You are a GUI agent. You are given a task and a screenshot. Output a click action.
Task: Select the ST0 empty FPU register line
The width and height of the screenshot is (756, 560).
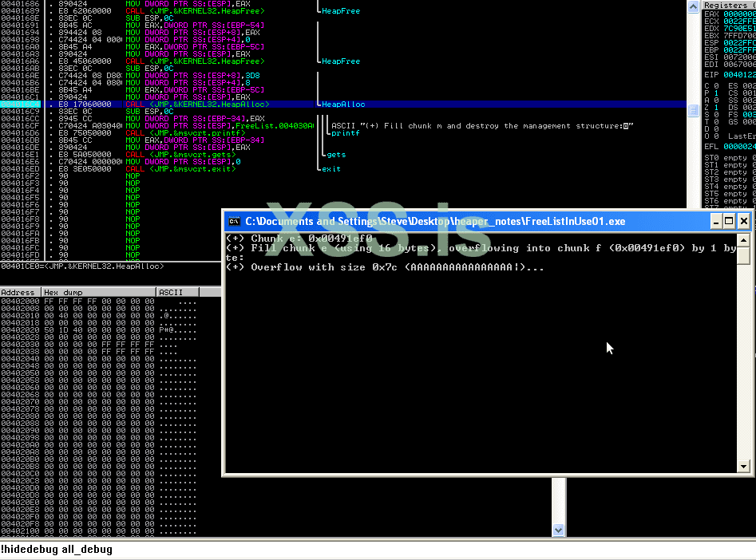click(x=730, y=158)
